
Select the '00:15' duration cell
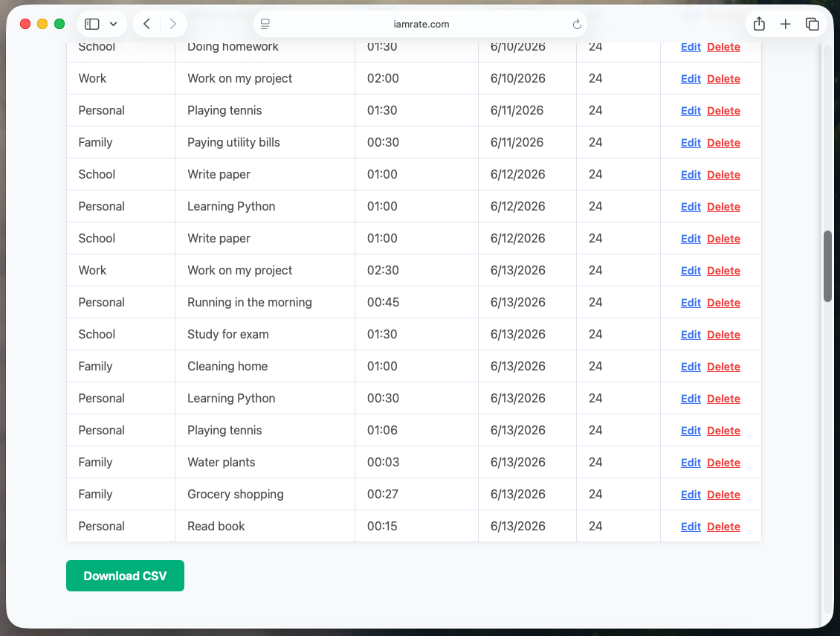[x=417, y=526]
